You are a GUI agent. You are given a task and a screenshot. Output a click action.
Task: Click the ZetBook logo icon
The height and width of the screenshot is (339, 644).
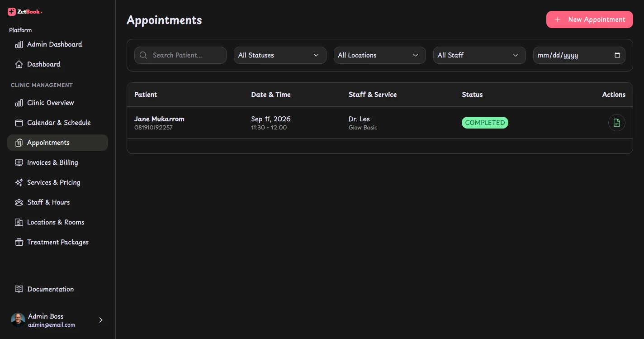(x=12, y=12)
